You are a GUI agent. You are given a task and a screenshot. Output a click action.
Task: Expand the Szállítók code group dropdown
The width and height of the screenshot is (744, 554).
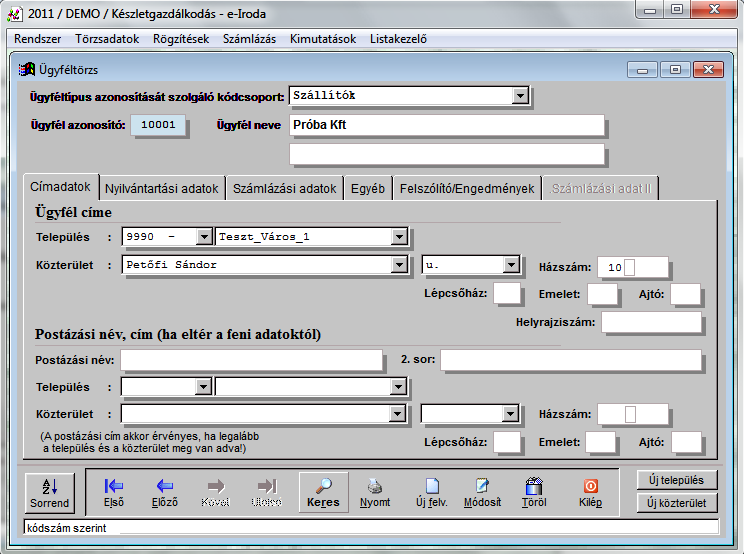coord(520,96)
